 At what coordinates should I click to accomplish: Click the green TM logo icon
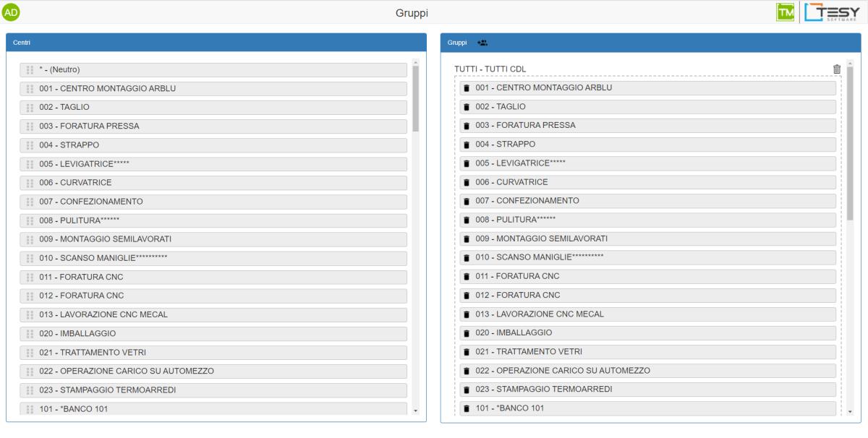point(785,12)
